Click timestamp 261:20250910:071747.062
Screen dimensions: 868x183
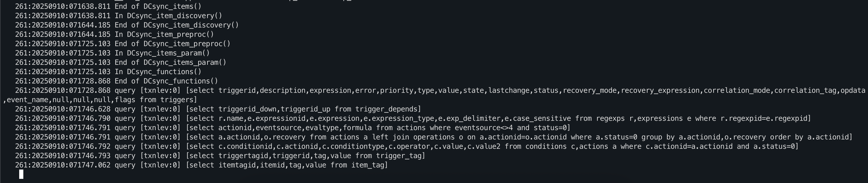63,165
